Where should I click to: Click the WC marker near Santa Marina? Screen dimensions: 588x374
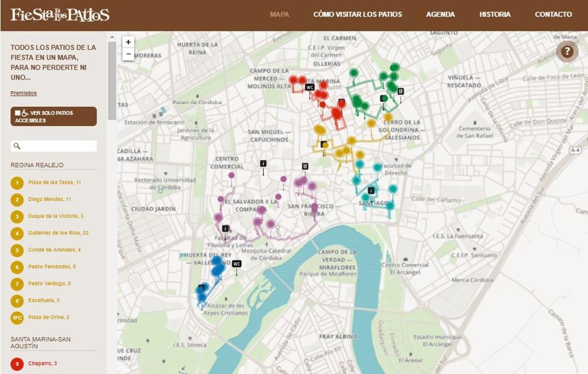pyautogui.click(x=310, y=87)
